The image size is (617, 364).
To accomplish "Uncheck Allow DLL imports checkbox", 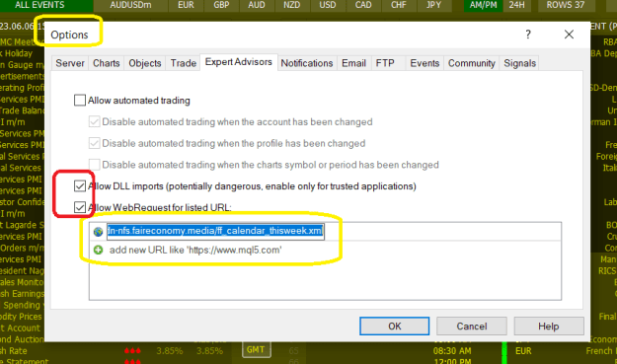I will click(x=80, y=185).
